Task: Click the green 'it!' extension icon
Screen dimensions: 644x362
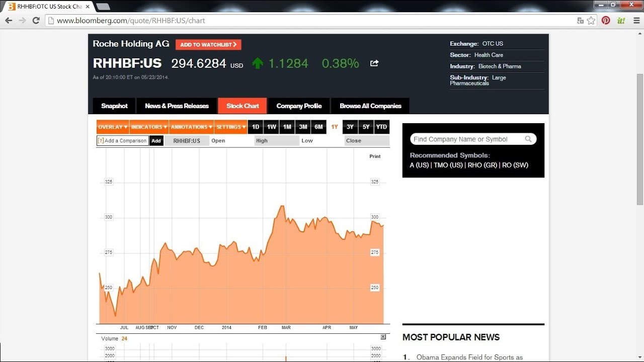Action: tap(621, 21)
